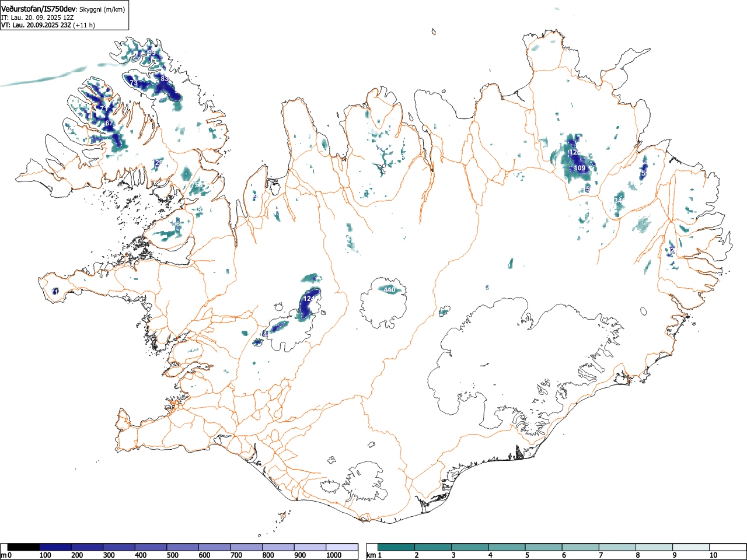Screen dimensions: 747x560
Task: Pick the 4–5 km legend swatch
Action: (507, 547)
